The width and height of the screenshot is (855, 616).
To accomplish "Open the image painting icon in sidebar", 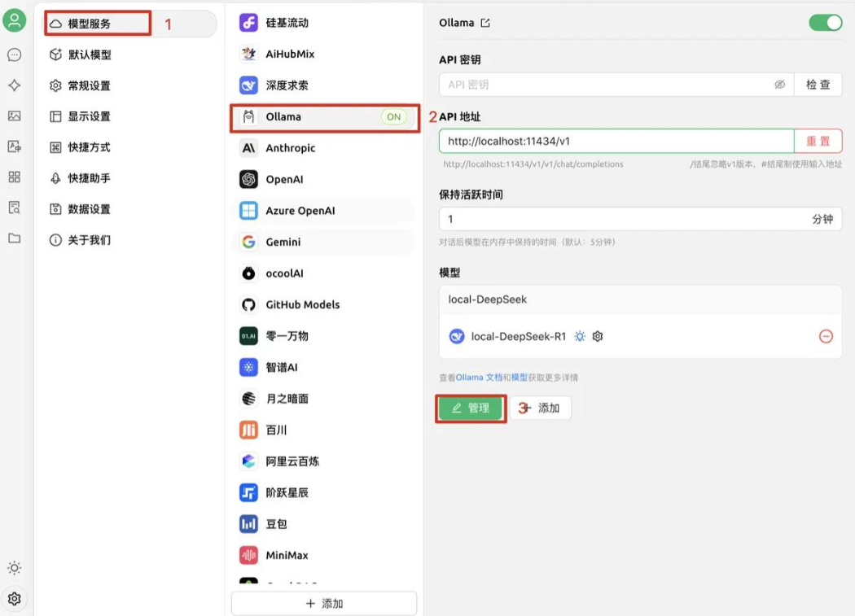I will click(14, 116).
